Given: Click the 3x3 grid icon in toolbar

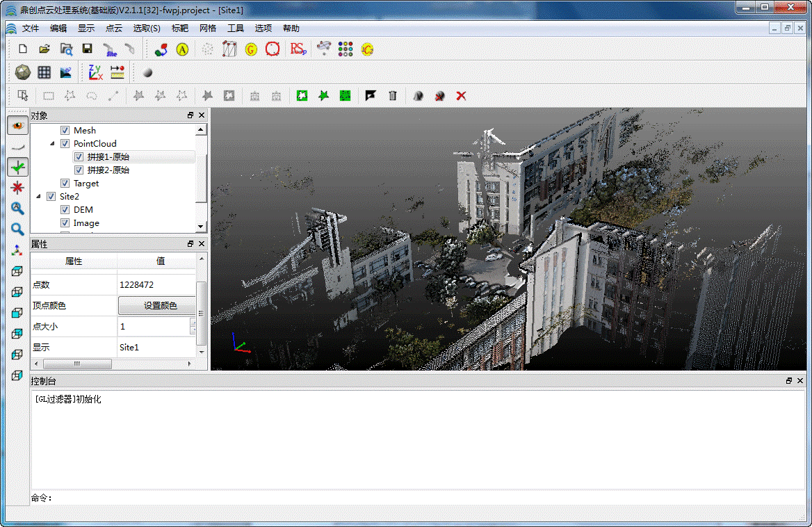Looking at the screenshot, I should tap(44, 72).
